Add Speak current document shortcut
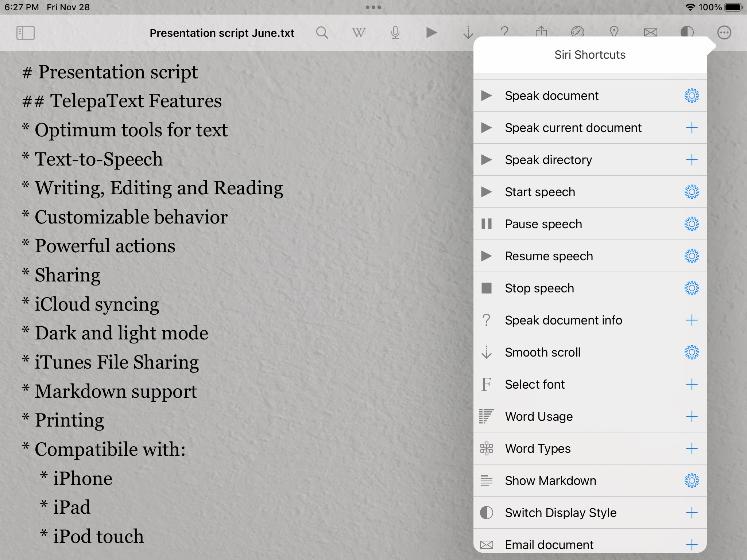The height and width of the screenshot is (560, 747). [692, 128]
